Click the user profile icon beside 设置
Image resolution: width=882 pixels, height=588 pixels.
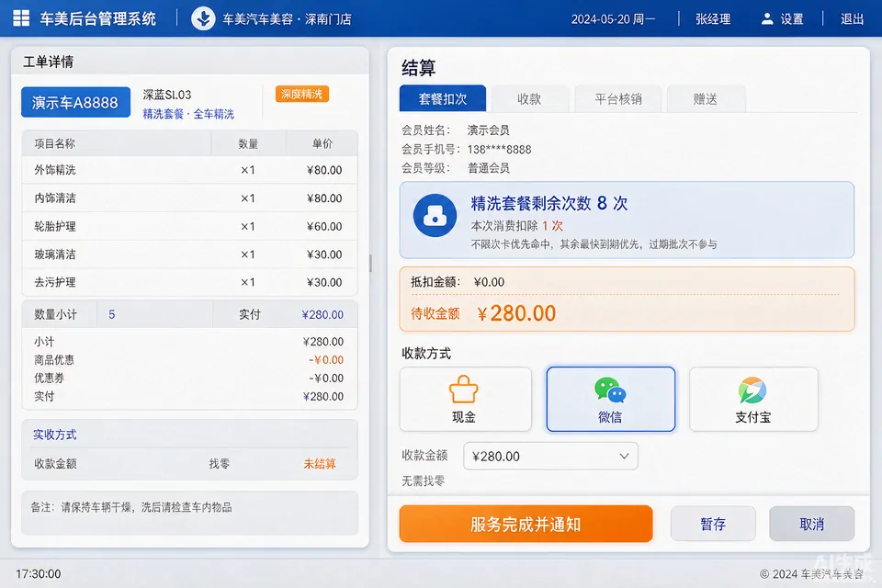click(766, 19)
